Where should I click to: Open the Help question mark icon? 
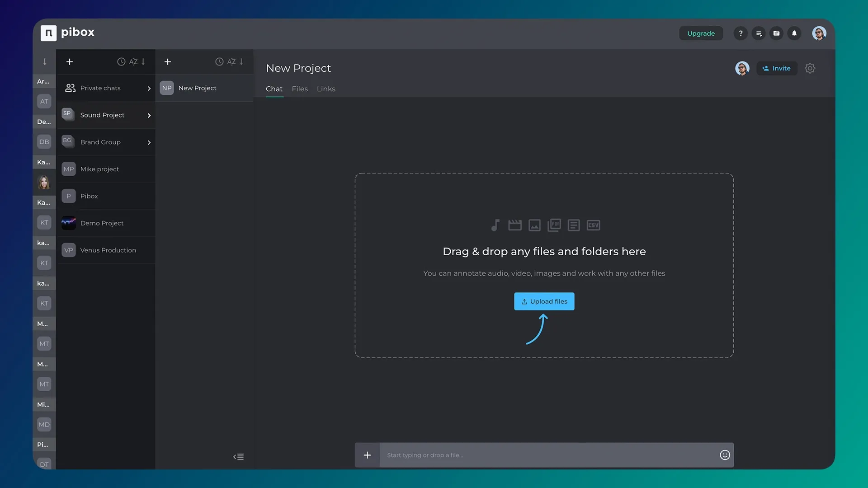click(741, 33)
